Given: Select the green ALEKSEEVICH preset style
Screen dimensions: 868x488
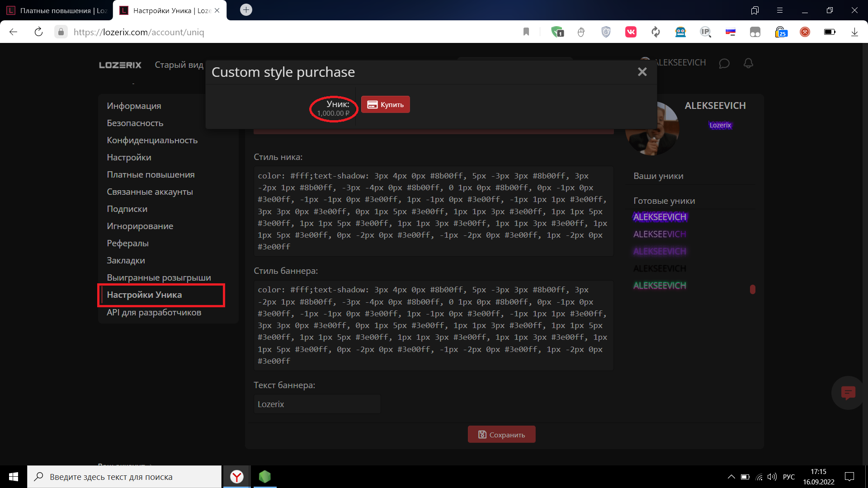Looking at the screenshot, I should 660,286.
